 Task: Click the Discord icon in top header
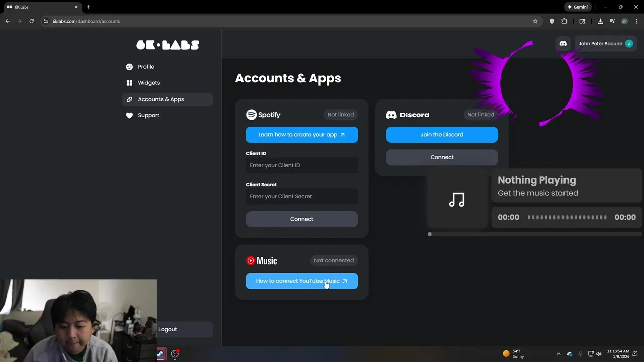[x=563, y=44]
